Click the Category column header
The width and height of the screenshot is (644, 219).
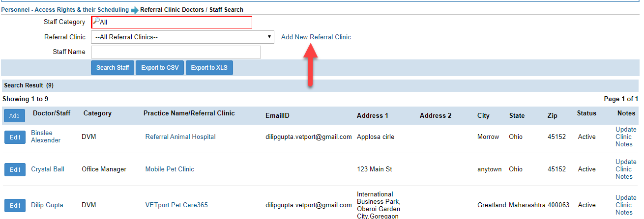pos(97,113)
